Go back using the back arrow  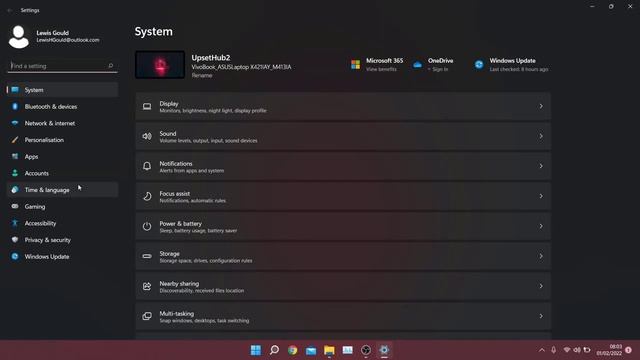9,10
